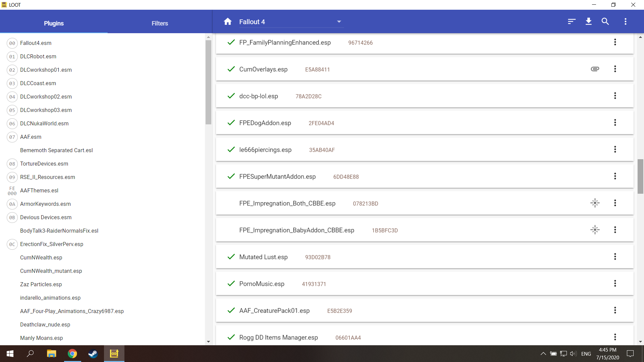644x362 pixels.
Task: Select Fallout4.esm in plugin list
Action: tap(36, 43)
